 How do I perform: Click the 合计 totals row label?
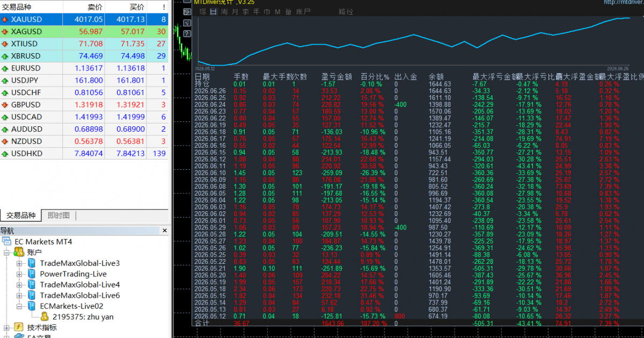tap(202, 323)
